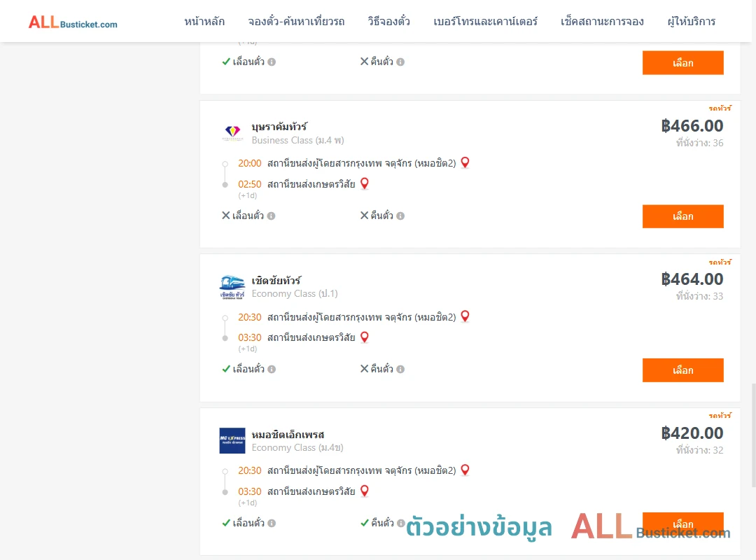This screenshot has width=756, height=560.
Task: Click ที่นั่งว่าง: 36 seat count
Action: [x=699, y=143]
